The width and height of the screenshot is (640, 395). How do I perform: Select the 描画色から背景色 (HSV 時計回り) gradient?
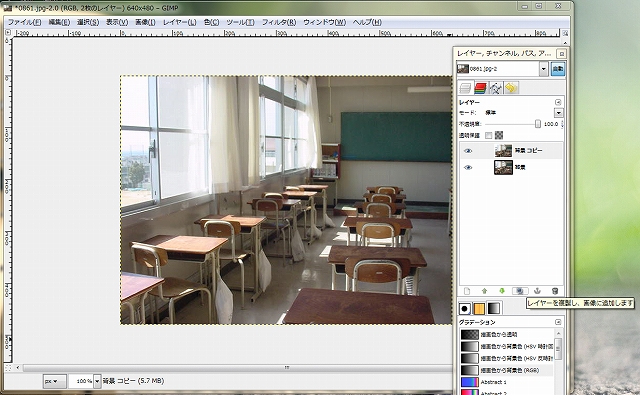[x=506, y=346]
